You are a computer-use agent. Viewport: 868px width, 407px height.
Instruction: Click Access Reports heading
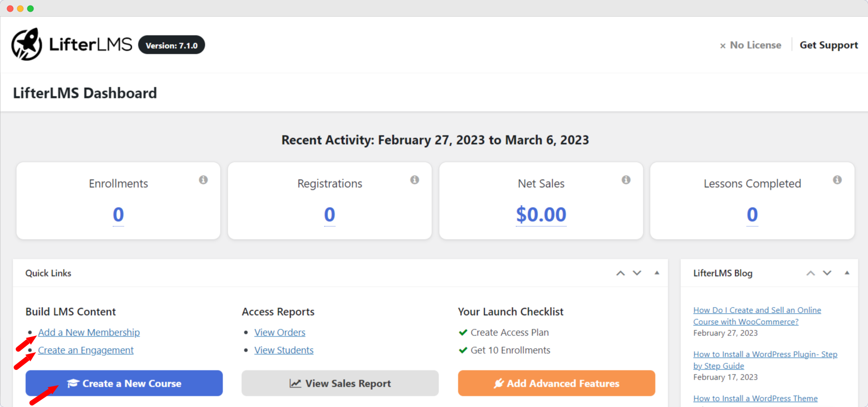278,312
